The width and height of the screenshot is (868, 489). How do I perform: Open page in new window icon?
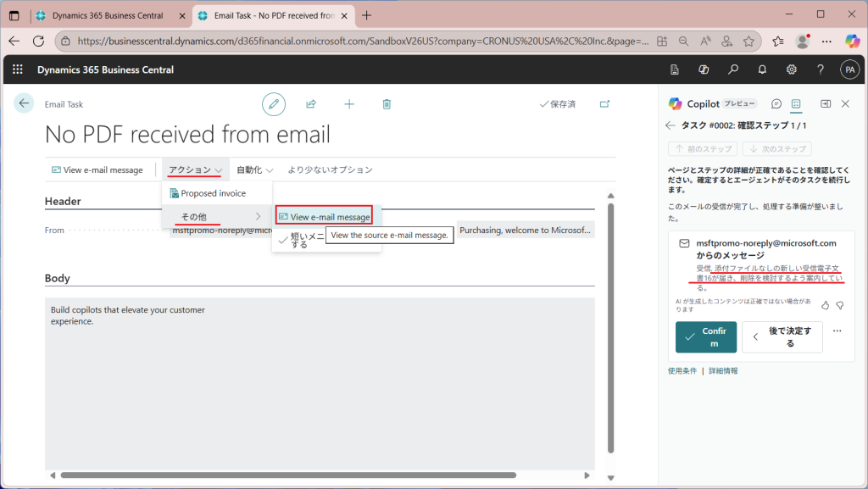click(x=604, y=104)
